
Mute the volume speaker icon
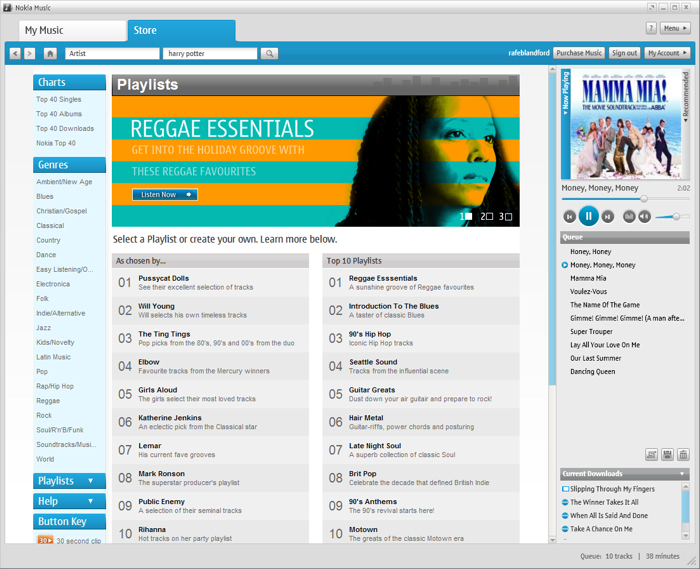[645, 216]
